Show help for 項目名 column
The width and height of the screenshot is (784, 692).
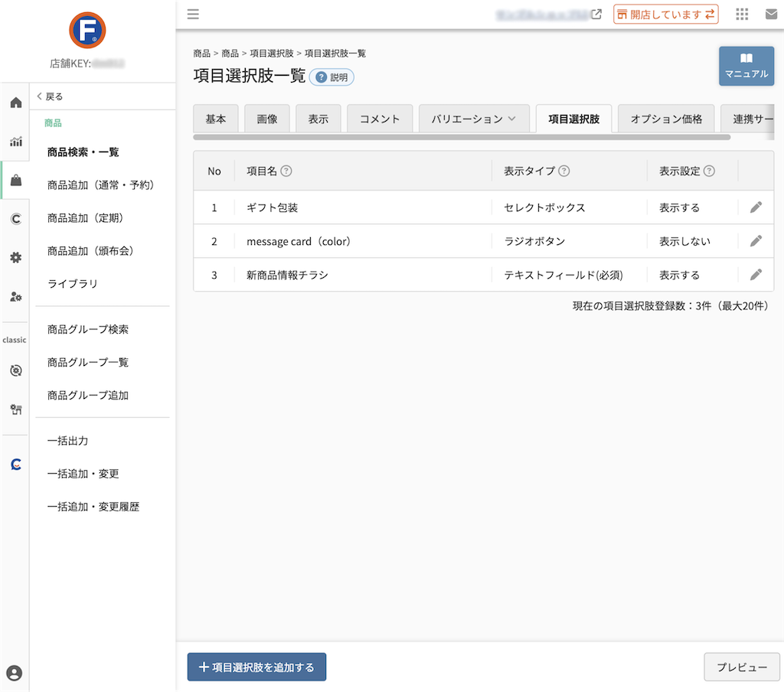(286, 171)
